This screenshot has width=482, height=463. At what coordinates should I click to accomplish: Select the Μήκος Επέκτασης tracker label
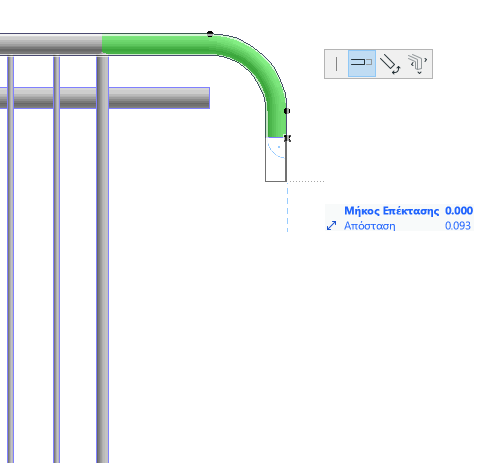[391, 211]
